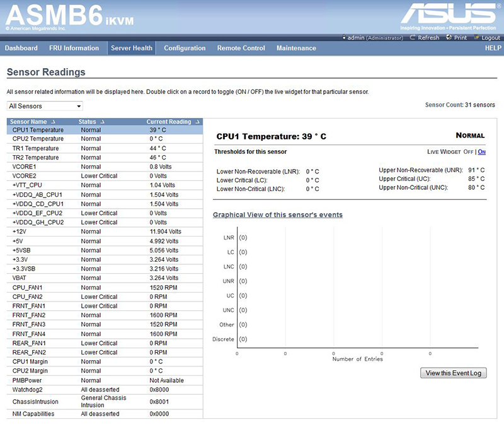Click the Logout link text
Screen dimensions: 504x427
[x=491, y=38]
